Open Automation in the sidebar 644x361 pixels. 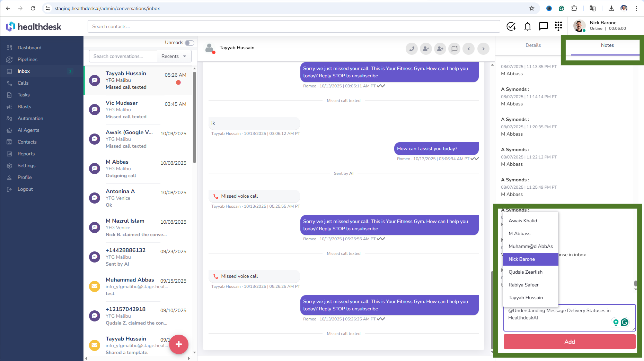coord(30,118)
